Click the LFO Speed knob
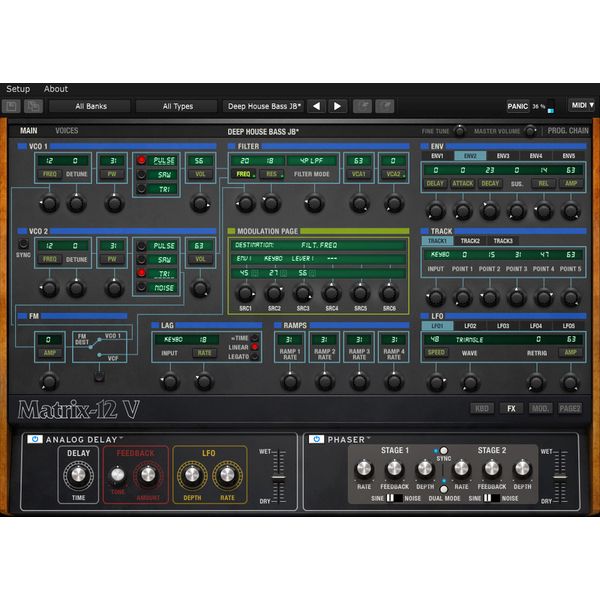 (436, 382)
